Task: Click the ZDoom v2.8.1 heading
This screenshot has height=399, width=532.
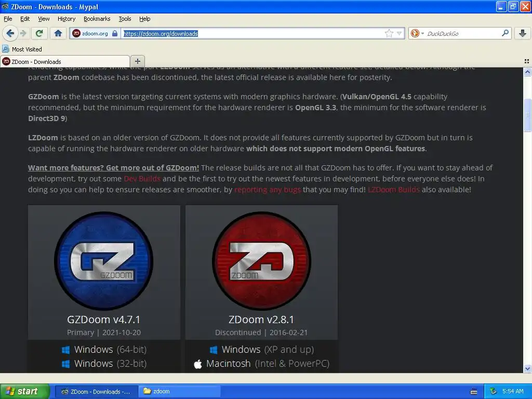Action: [x=261, y=320]
